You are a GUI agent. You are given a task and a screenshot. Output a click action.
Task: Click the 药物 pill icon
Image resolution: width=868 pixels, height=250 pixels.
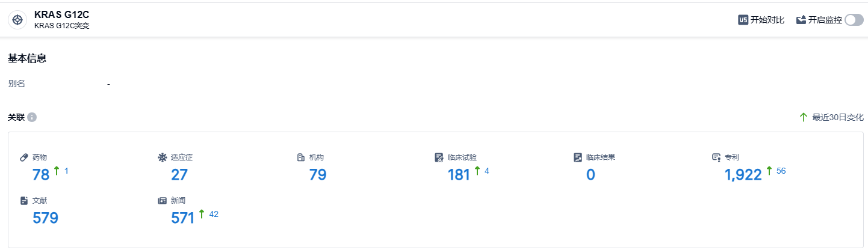(24, 157)
